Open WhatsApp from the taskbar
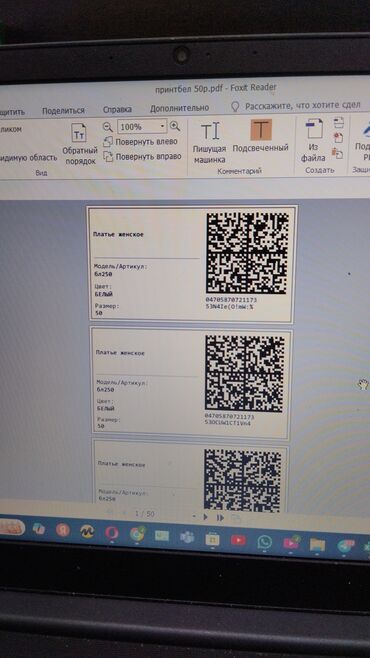Screen dimensions: 370x658 coord(265,542)
